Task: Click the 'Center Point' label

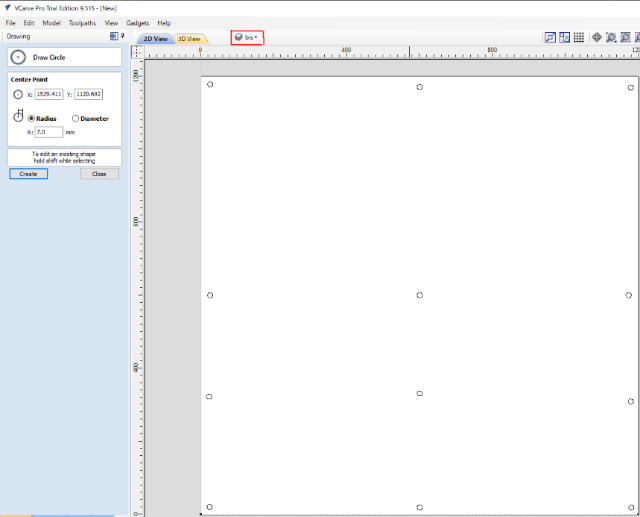Action: point(29,80)
